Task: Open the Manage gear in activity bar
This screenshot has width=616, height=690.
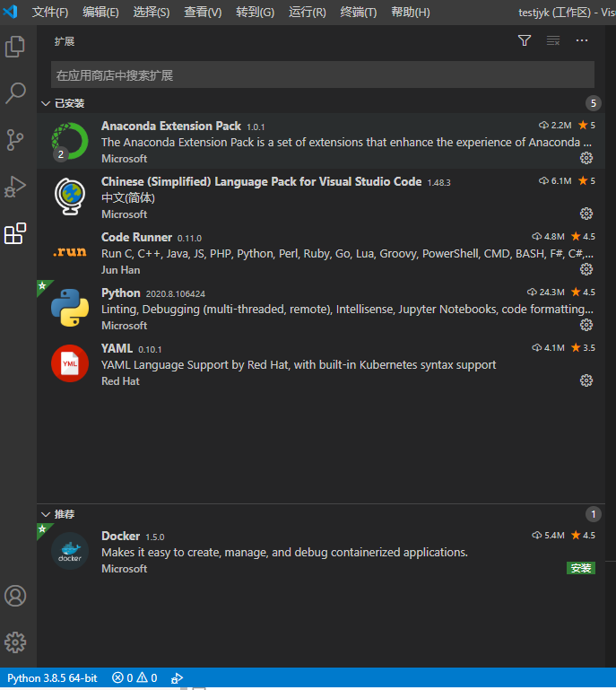Action: click(15, 642)
